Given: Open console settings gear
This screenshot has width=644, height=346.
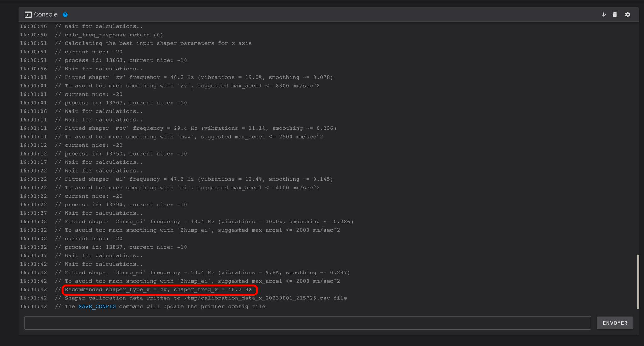Looking at the screenshot, I should tap(628, 14).
